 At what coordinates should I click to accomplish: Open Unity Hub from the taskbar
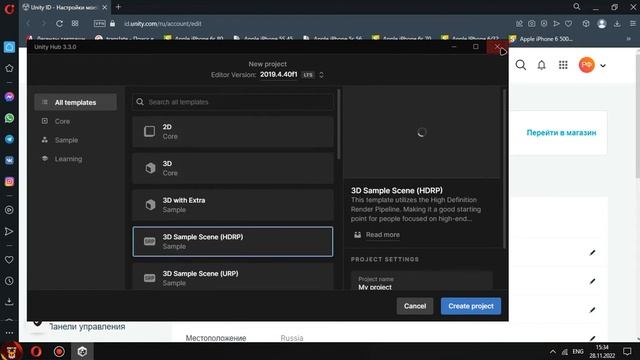point(82,351)
